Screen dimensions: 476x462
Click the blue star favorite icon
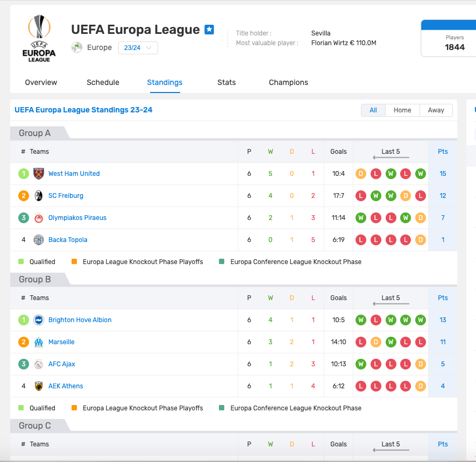(x=209, y=30)
